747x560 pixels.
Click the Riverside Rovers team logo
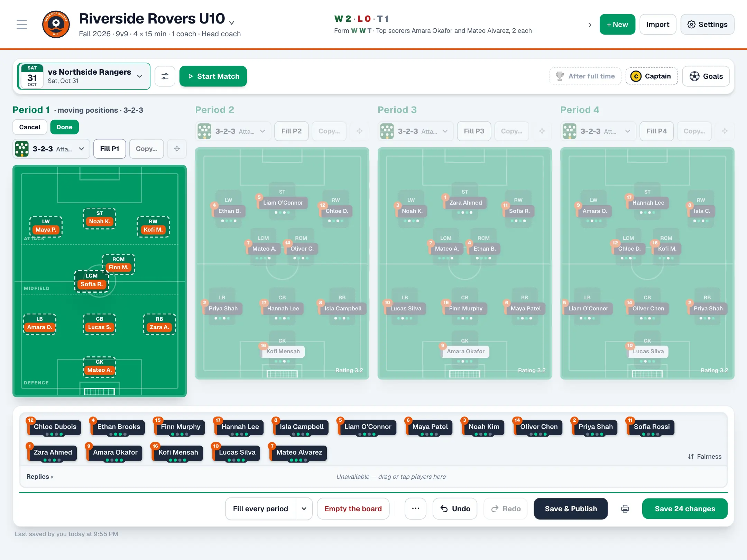[56, 24]
